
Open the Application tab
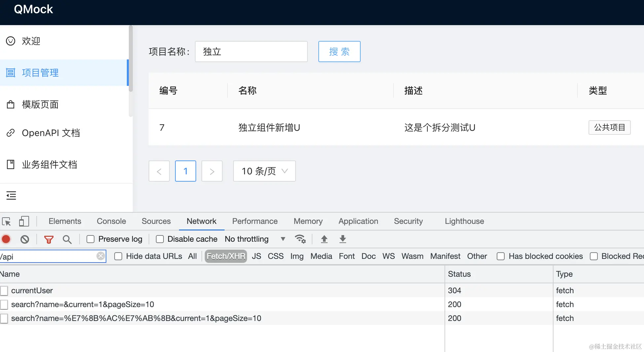point(358,221)
